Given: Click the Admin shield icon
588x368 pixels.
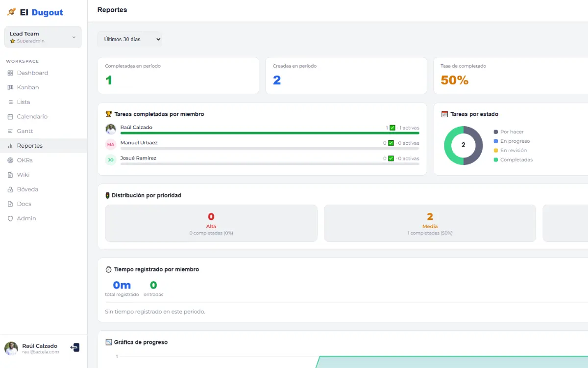Looking at the screenshot, I should 10,218.
